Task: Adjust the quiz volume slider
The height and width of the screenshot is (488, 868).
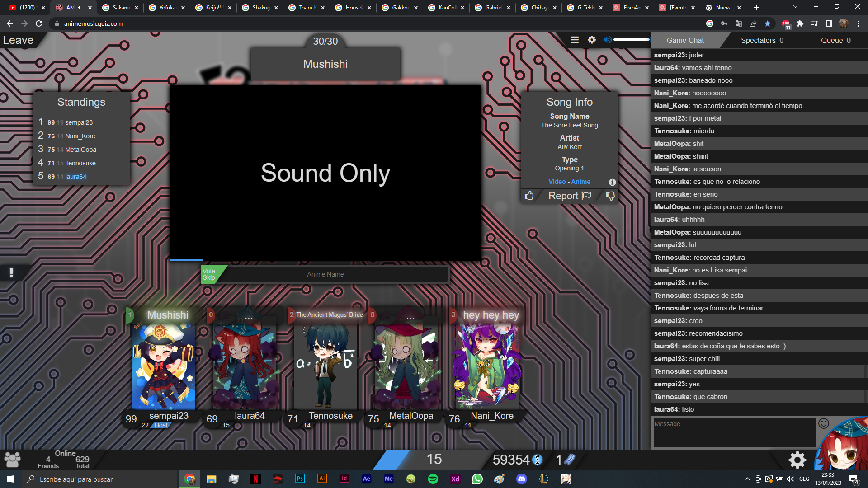Action: [631, 40]
